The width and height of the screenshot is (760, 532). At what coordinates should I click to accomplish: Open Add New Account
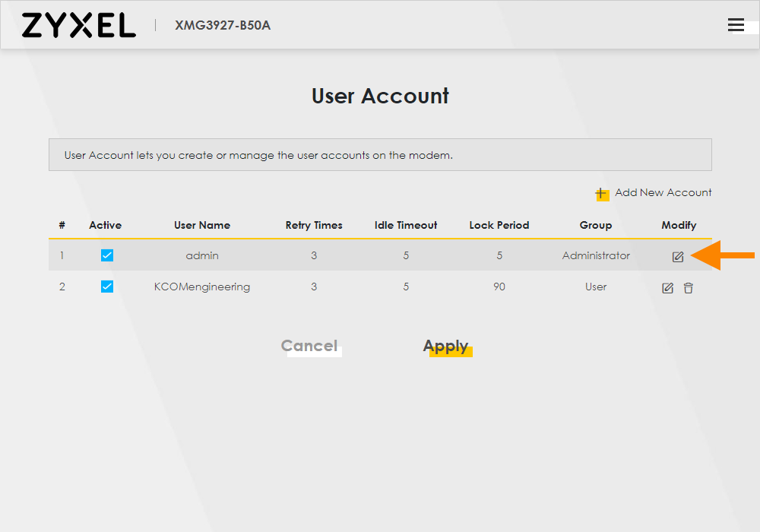point(661,192)
